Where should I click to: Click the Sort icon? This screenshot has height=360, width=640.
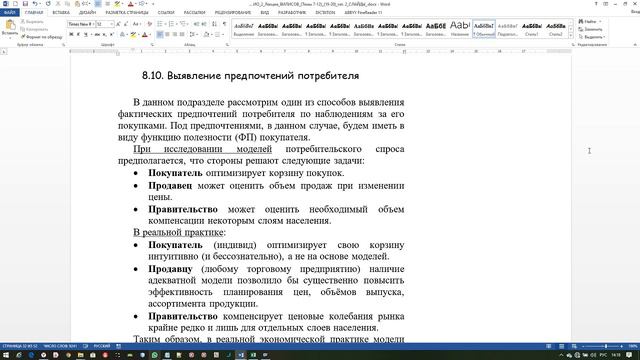coord(215,24)
